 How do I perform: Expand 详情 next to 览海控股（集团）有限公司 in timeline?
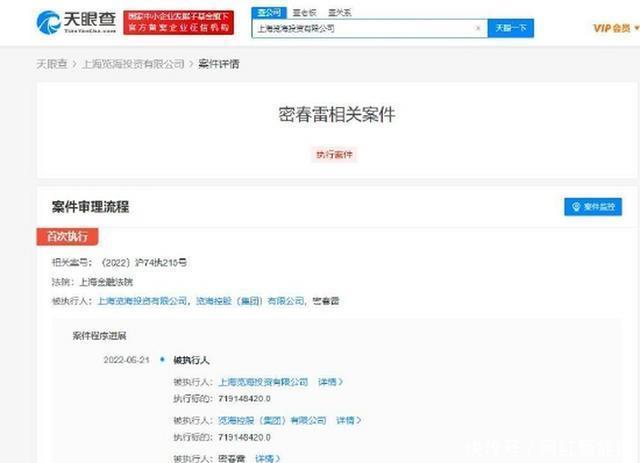(x=348, y=420)
